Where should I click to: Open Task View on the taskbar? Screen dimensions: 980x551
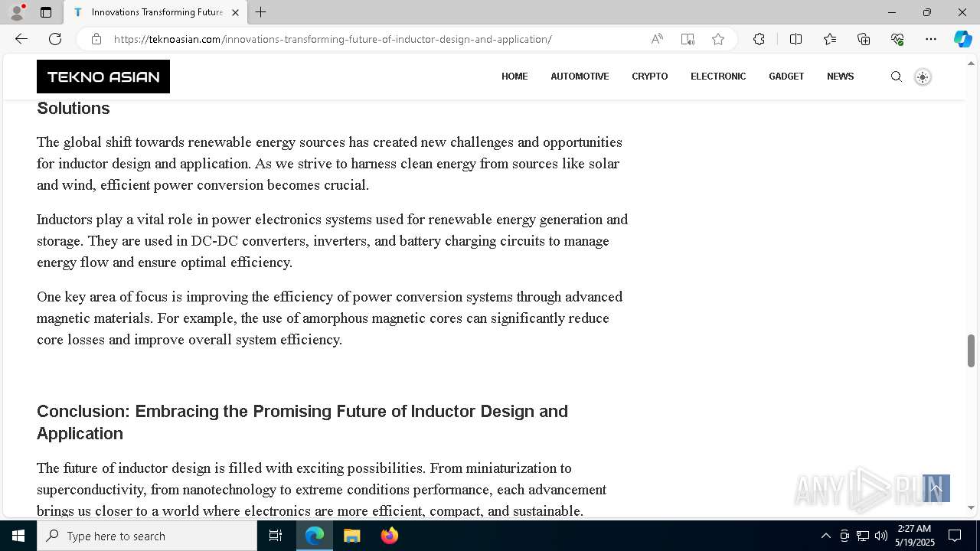276,536
